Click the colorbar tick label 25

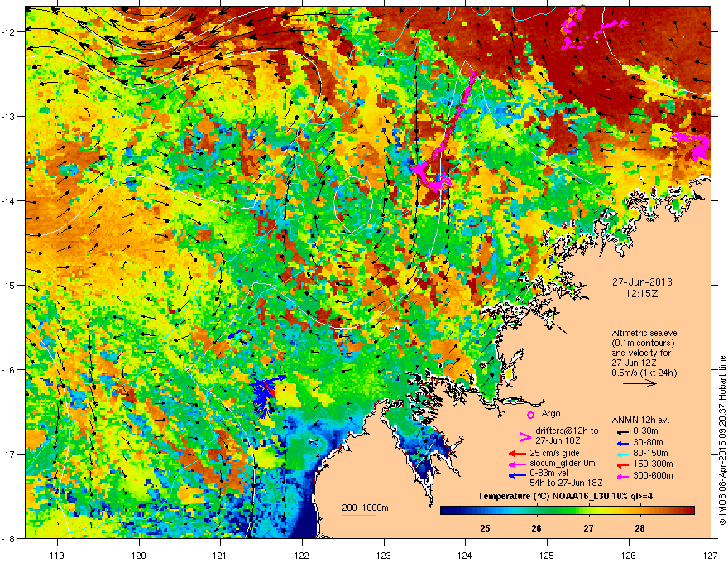485,528
